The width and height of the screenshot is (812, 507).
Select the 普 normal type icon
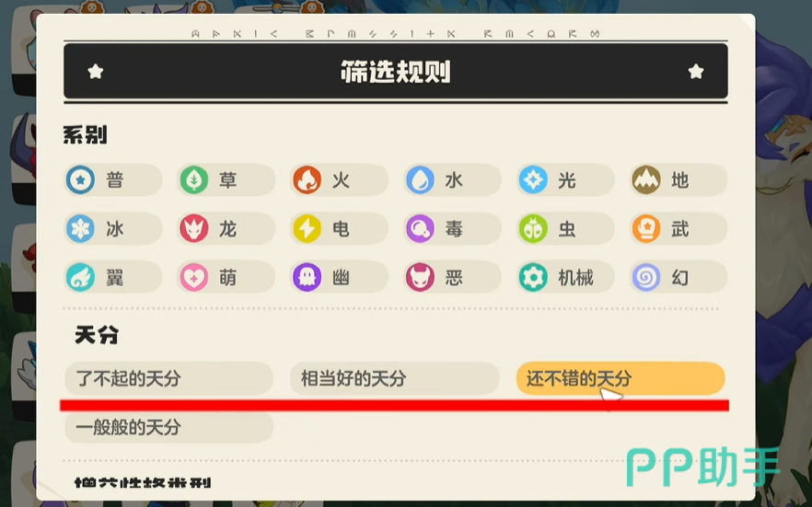pos(80,180)
